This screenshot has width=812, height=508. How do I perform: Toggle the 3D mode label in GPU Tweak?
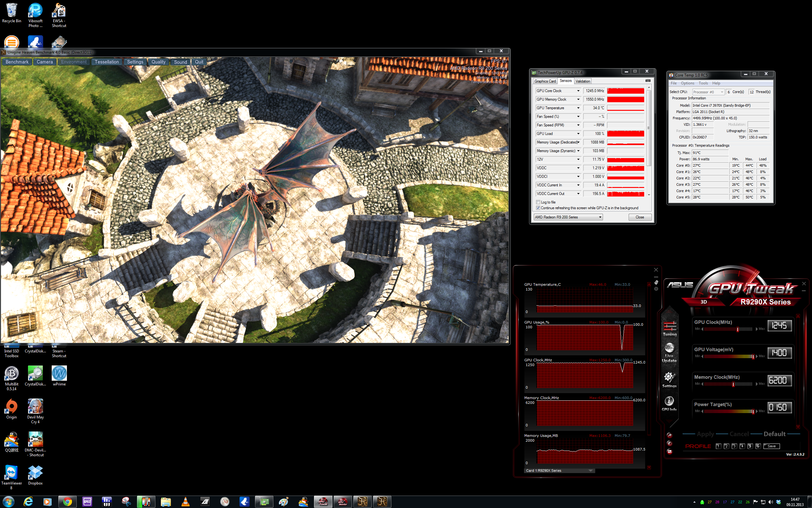click(x=704, y=302)
